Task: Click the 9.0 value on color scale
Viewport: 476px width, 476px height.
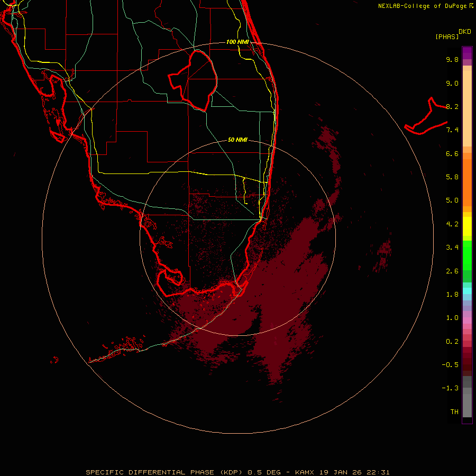Action: [x=452, y=83]
